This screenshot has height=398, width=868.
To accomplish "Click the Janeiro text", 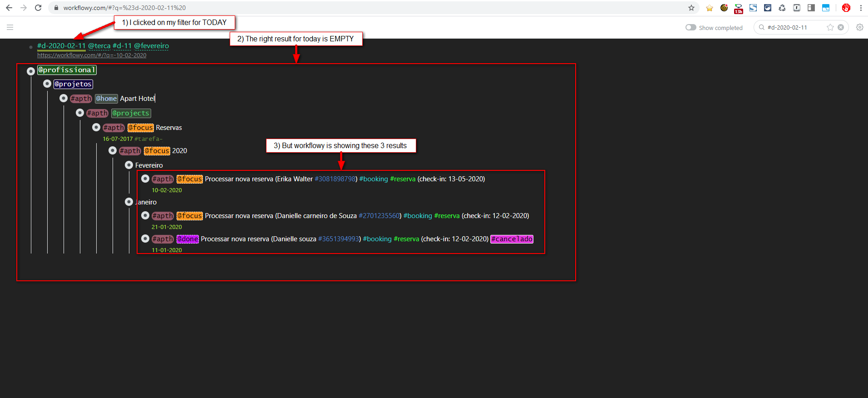I will pos(146,202).
